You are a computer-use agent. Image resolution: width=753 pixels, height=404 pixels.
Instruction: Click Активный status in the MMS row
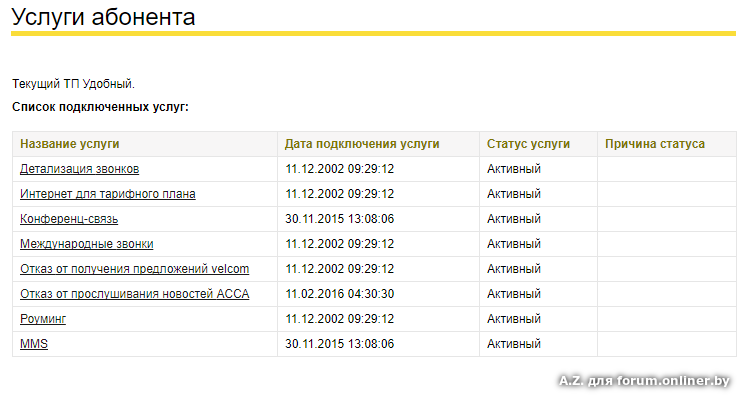(x=514, y=344)
